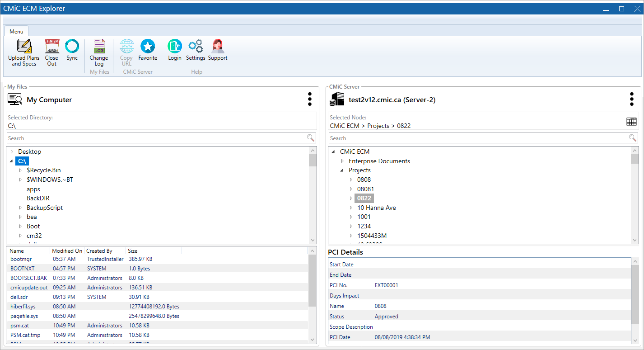Select the apps folder
This screenshot has width=644, height=350.
coord(33,189)
